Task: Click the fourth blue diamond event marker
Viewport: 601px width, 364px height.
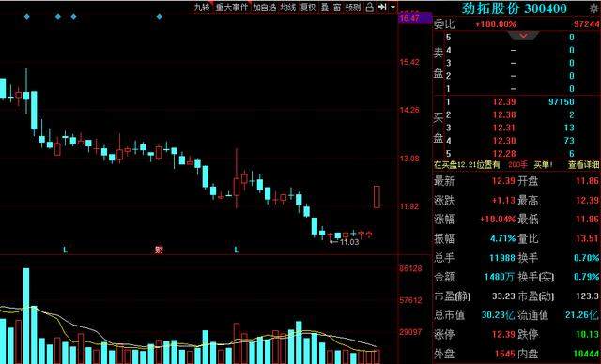Action: [159, 17]
